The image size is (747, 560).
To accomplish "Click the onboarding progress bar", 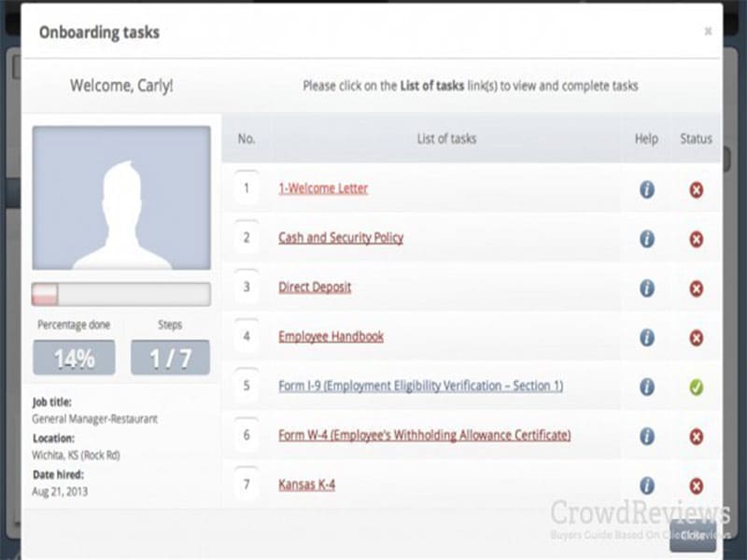I will point(121,294).
